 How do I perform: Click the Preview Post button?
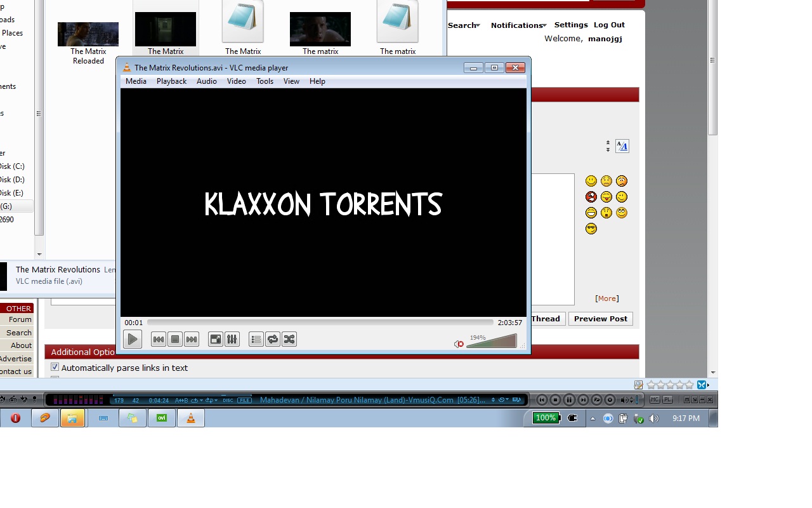click(x=601, y=319)
